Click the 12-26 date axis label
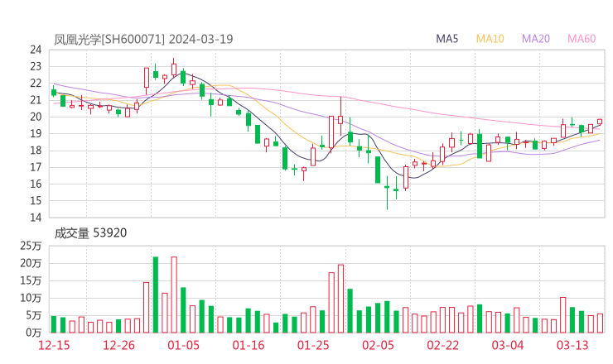 (118, 345)
